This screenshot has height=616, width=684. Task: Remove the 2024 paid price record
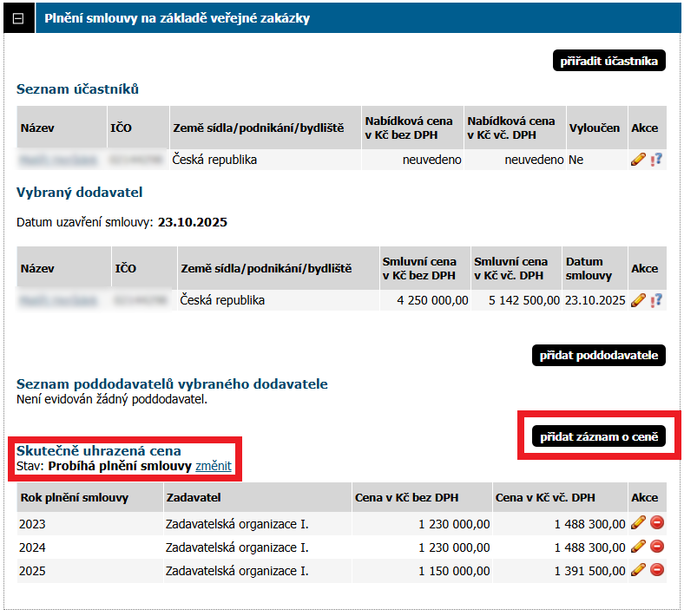point(657,547)
